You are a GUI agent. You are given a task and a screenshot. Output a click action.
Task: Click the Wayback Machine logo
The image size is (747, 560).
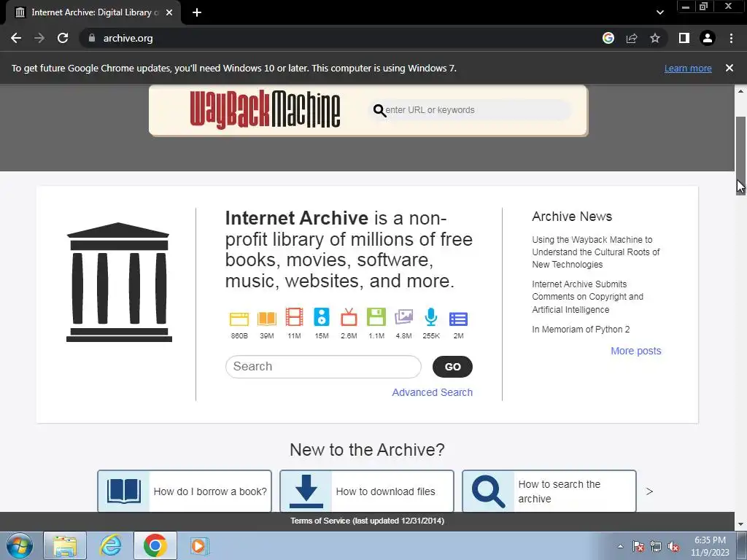(x=265, y=109)
